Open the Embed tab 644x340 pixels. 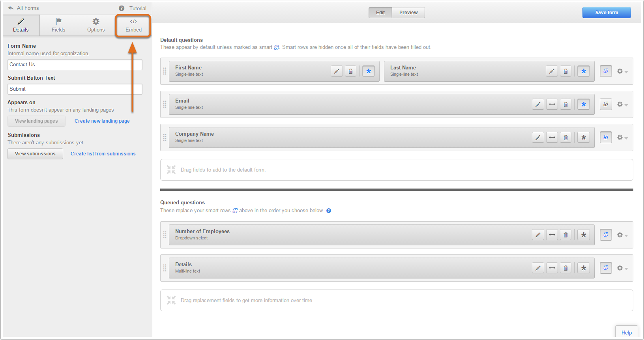point(133,26)
